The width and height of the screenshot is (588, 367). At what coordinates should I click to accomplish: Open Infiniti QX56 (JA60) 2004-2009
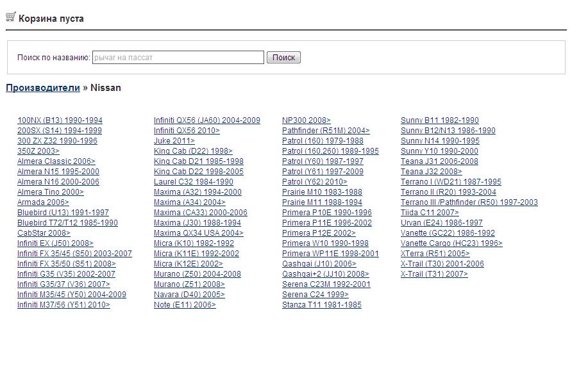click(x=207, y=120)
